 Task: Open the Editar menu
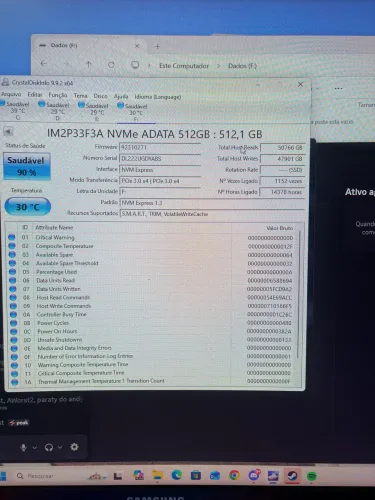[x=35, y=95]
